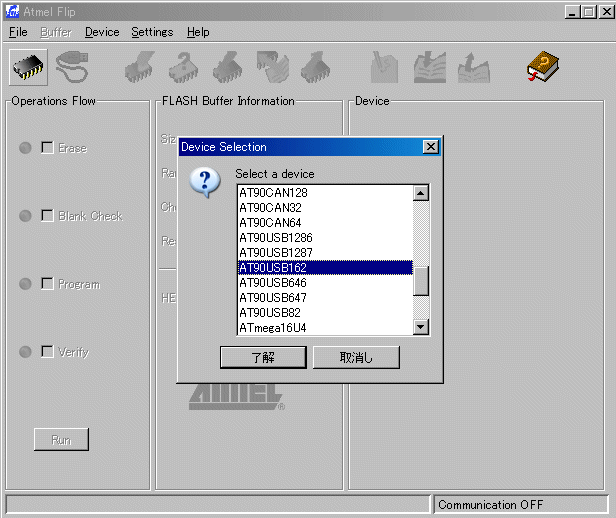616x518 pixels.
Task: Click the USB cable communication icon
Action: coord(72,67)
